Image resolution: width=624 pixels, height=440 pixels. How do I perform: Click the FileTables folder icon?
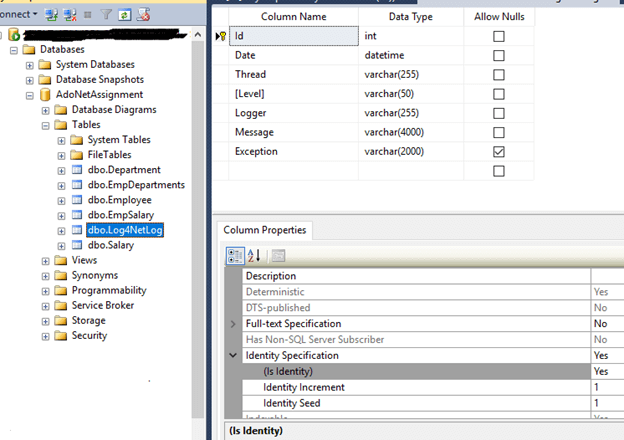click(76, 155)
